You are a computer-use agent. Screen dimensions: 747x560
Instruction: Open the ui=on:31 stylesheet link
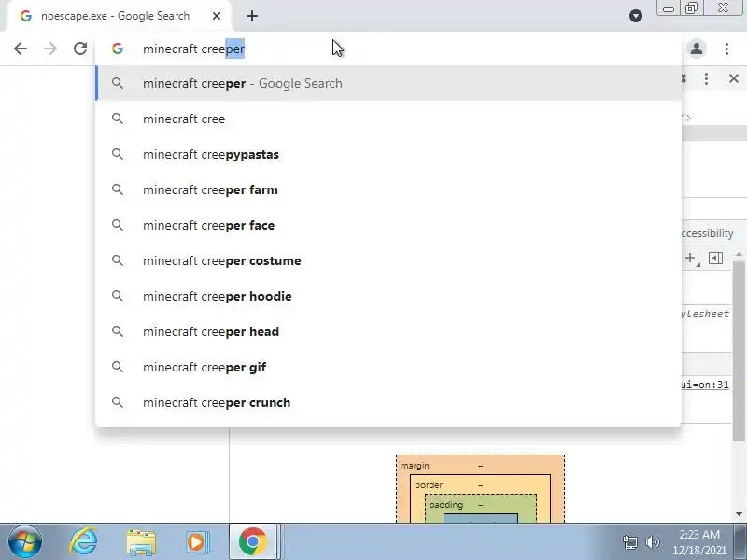pyautogui.click(x=705, y=385)
